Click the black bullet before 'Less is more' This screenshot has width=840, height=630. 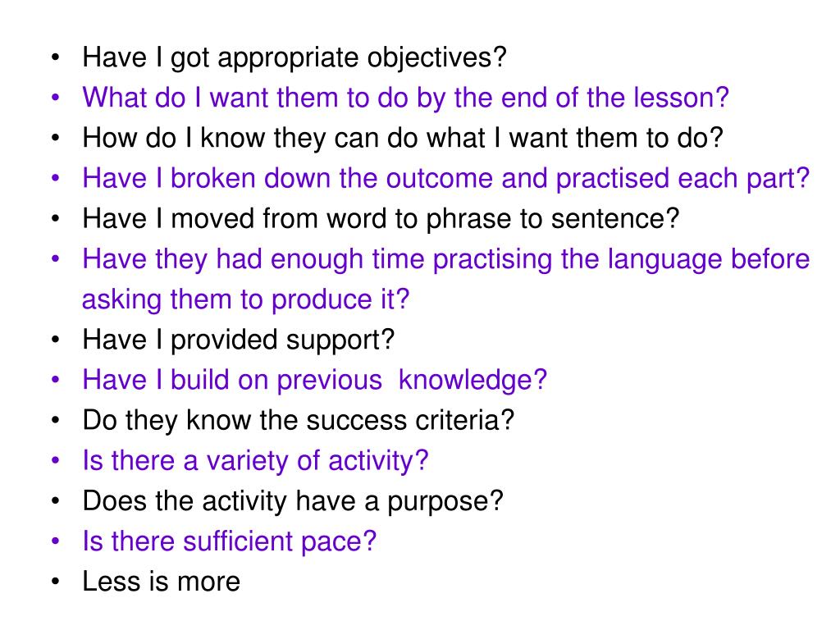(55, 582)
